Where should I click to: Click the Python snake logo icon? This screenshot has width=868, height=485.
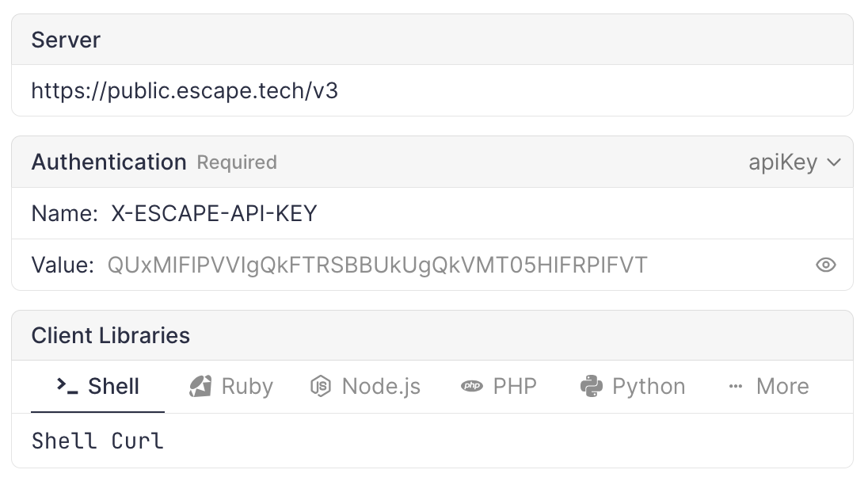pyautogui.click(x=592, y=386)
